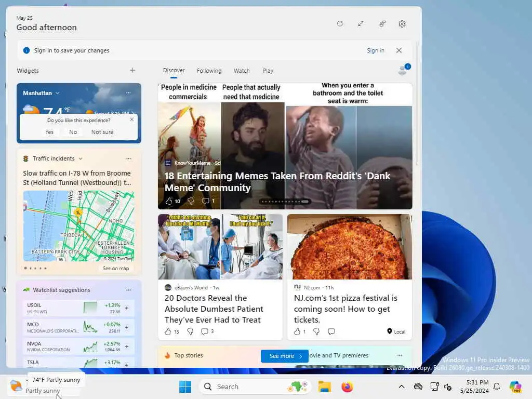Dislike the NJ.com pizza festival article

tap(316, 331)
